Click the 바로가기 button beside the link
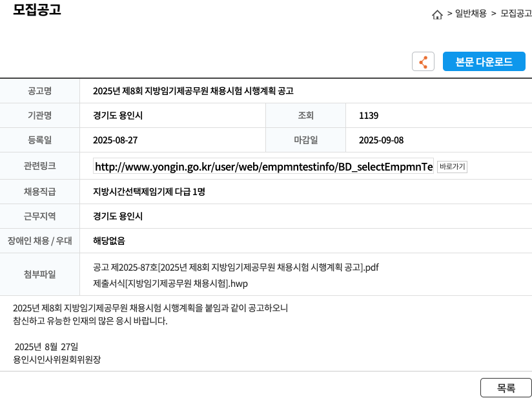532x398 pixels. pos(452,167)
